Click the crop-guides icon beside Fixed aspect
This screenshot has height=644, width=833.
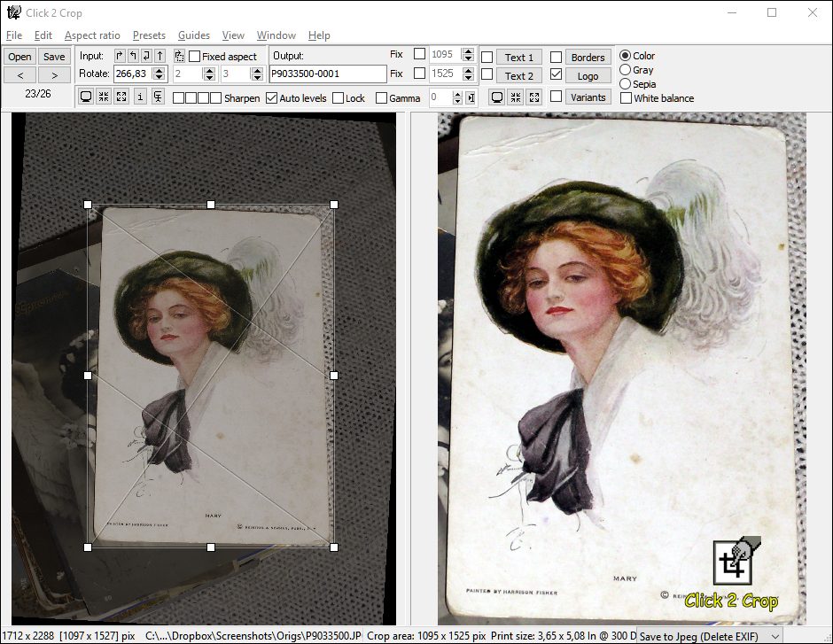click(x=178, y=56)
